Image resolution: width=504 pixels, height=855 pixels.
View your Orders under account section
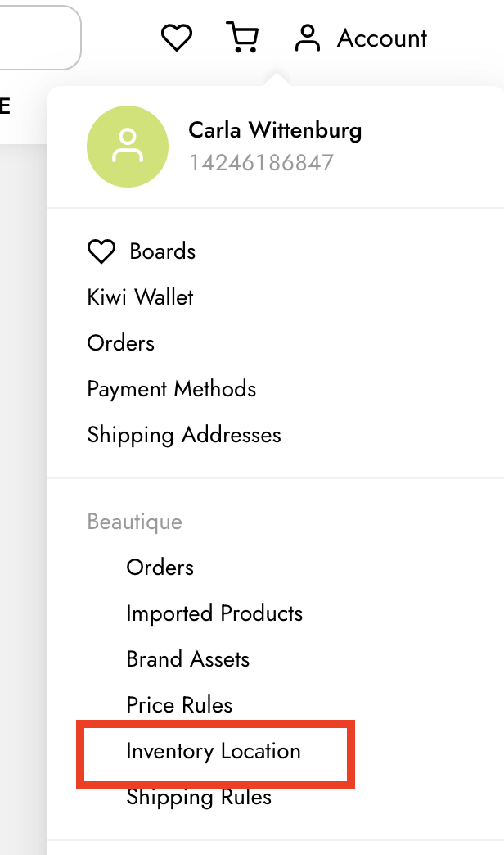tap(120, 343)
